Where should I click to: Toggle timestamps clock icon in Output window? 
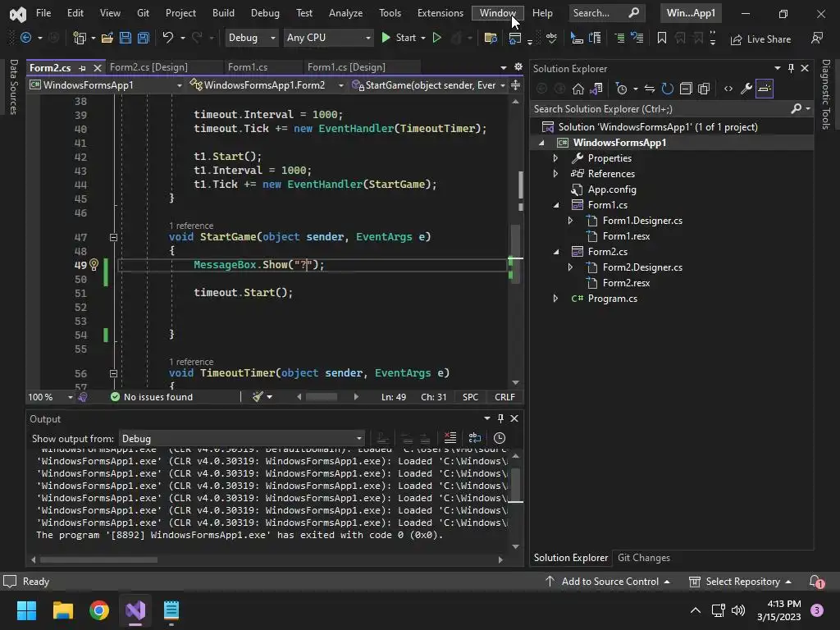coord(500,438)
